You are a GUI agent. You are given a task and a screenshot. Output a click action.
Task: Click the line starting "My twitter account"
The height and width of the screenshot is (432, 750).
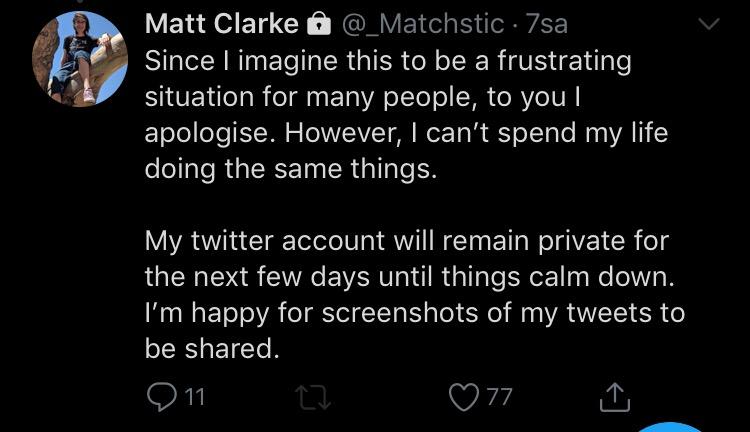[406, 241]
